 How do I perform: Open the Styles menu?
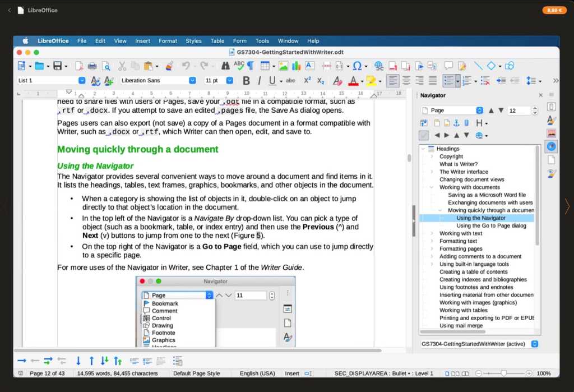(x=193, y=41)
